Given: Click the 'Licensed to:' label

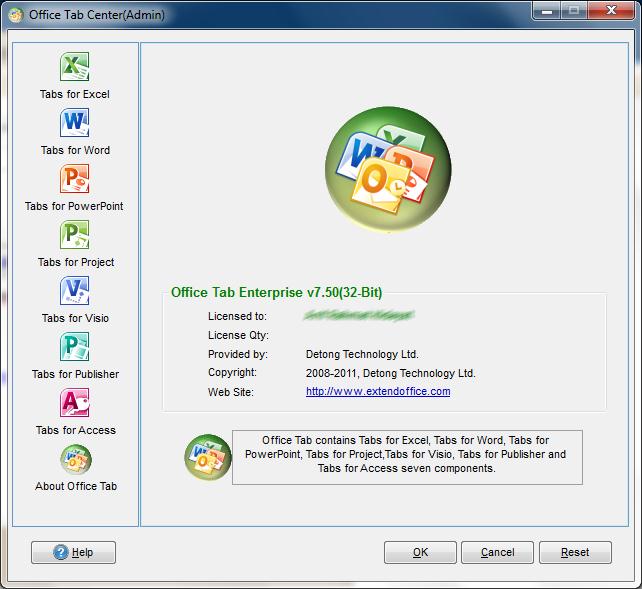Looking at the screenshot, I should click(x=237, y=316).
